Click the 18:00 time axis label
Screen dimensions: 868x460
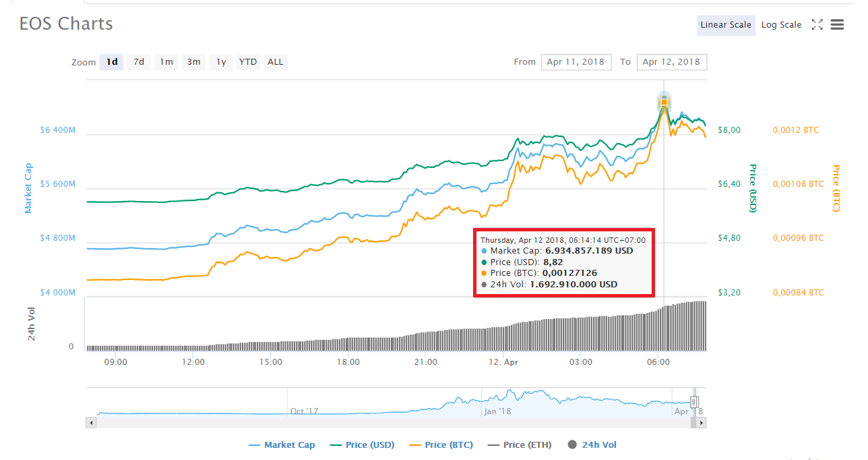pos(348,362)
